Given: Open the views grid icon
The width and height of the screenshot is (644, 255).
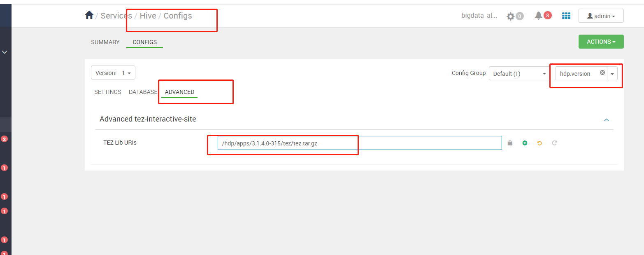Looking at the screenshot, I should (x=566, y=16).
